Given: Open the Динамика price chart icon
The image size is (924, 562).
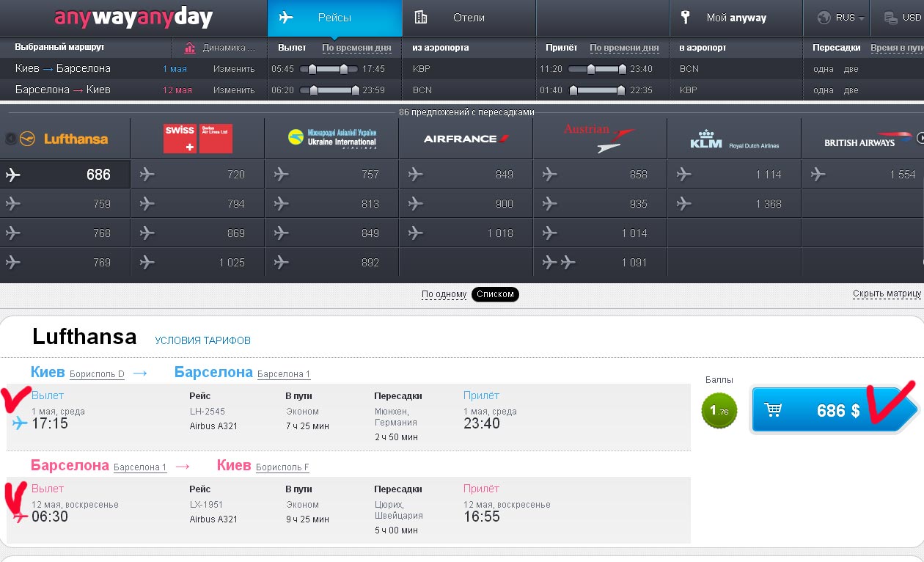Looking at the screenshot, I should (191, 48).
